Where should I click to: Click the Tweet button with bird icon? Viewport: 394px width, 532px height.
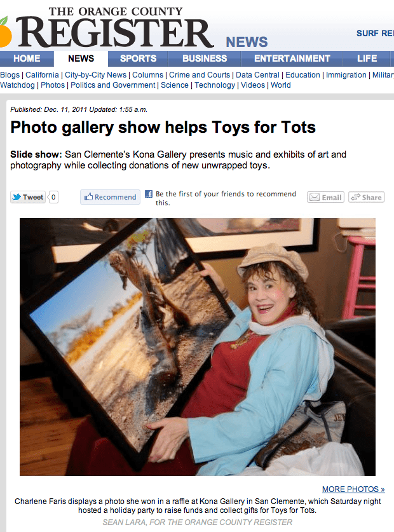(28, 197)
